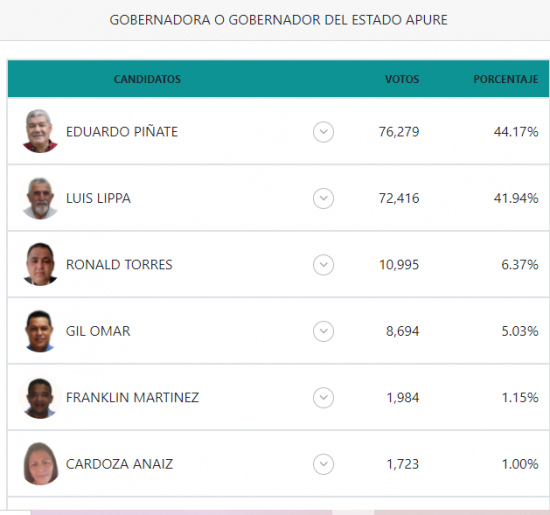Click Cardoza Anaiz's profile photo
550x515 pixels.
click(x=41, y=464)
